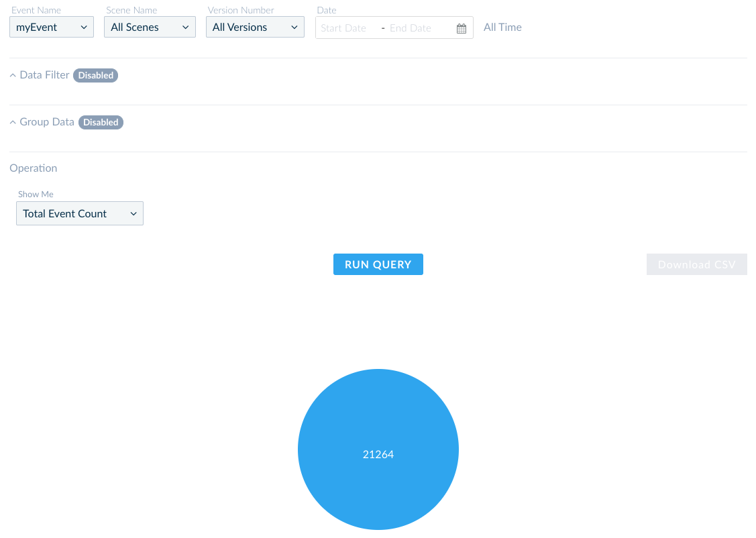Toggle the All Time date range option
Image resolution: width=756 pixels, height=538 pixels.
point(502,27)
